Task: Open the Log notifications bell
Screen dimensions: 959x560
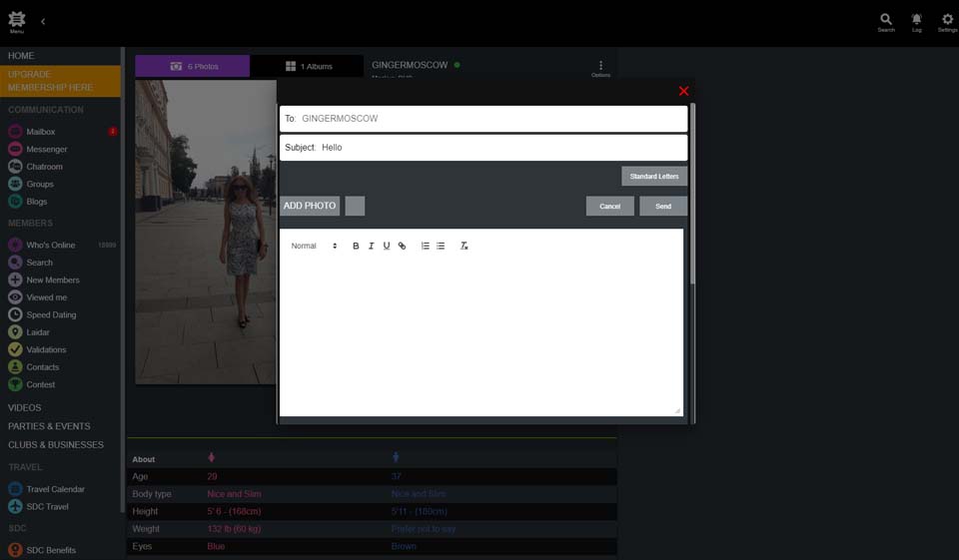Action: tap(916, 22)
